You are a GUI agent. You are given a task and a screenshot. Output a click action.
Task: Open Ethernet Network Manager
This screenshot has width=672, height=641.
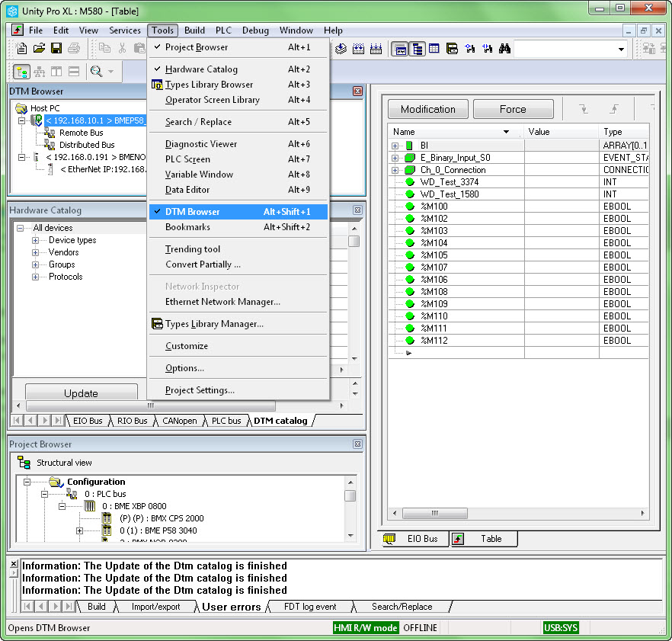238,302
